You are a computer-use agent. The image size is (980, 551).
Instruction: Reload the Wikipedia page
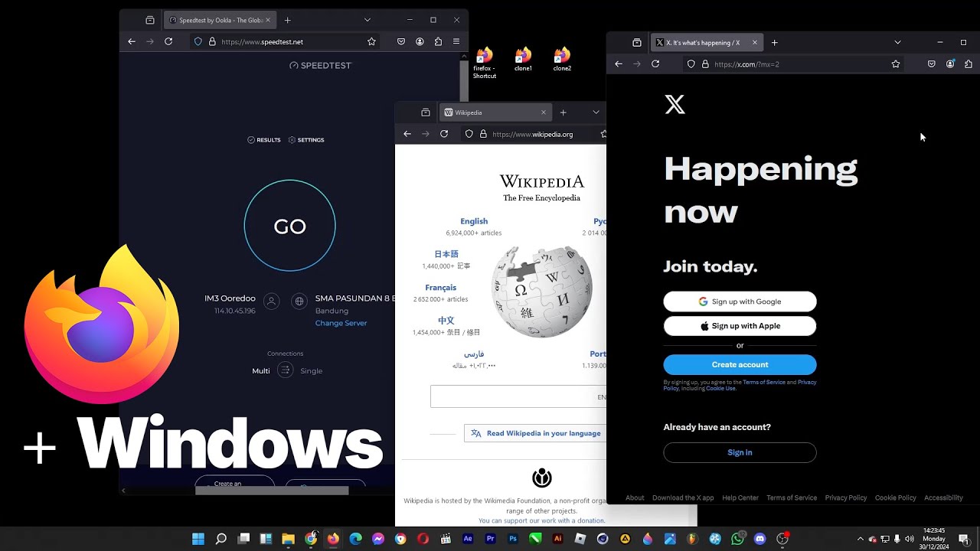(444, 134)
